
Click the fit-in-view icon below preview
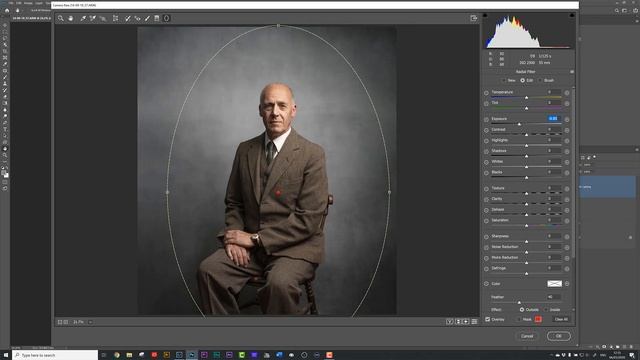pyautogui.click(x=60, y=322)
